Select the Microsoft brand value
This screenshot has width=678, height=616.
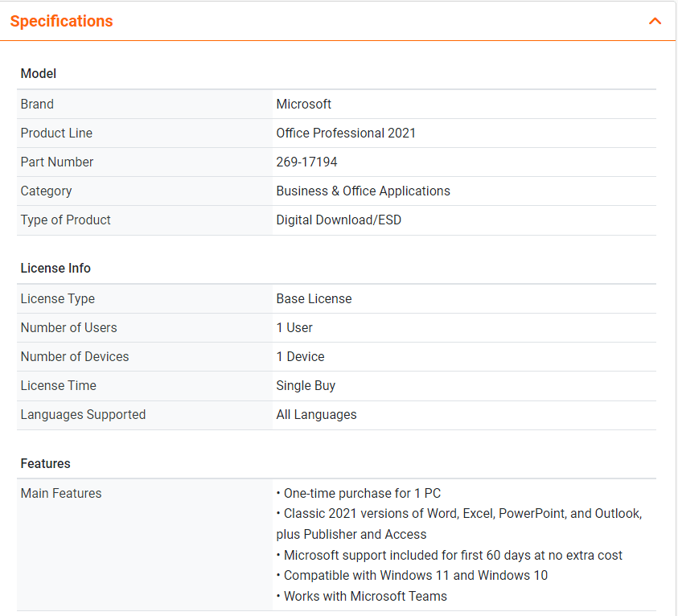point(303,105)
